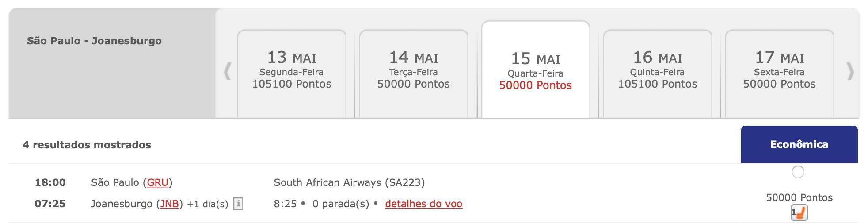
Task: Show later dates with the right arrow
Action: coord(850,71)
